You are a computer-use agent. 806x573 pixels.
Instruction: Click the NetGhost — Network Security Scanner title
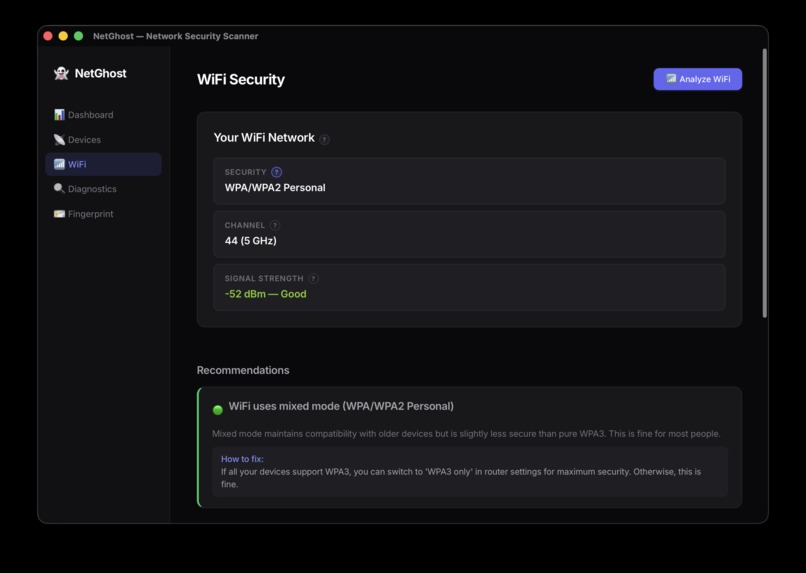pyautogui.click(x=176, y=36)
